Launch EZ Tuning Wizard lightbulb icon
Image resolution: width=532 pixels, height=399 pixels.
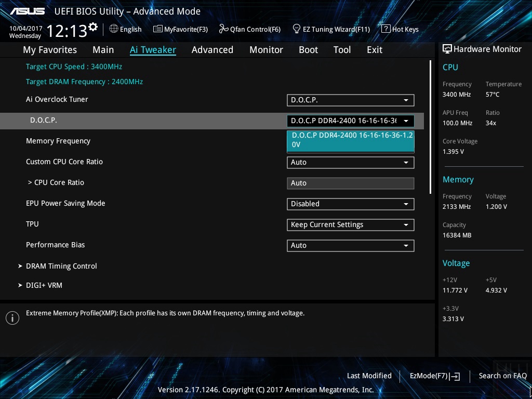click(297, 29)
